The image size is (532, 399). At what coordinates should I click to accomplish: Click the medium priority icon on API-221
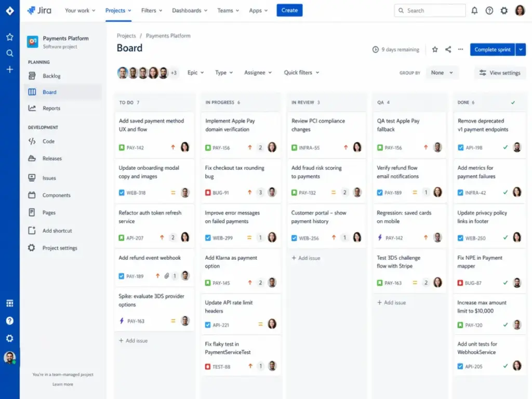(x=261, y=325)
